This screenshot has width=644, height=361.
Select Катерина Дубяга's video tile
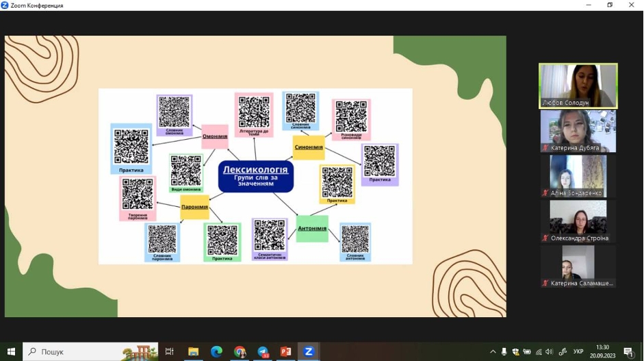578,130
